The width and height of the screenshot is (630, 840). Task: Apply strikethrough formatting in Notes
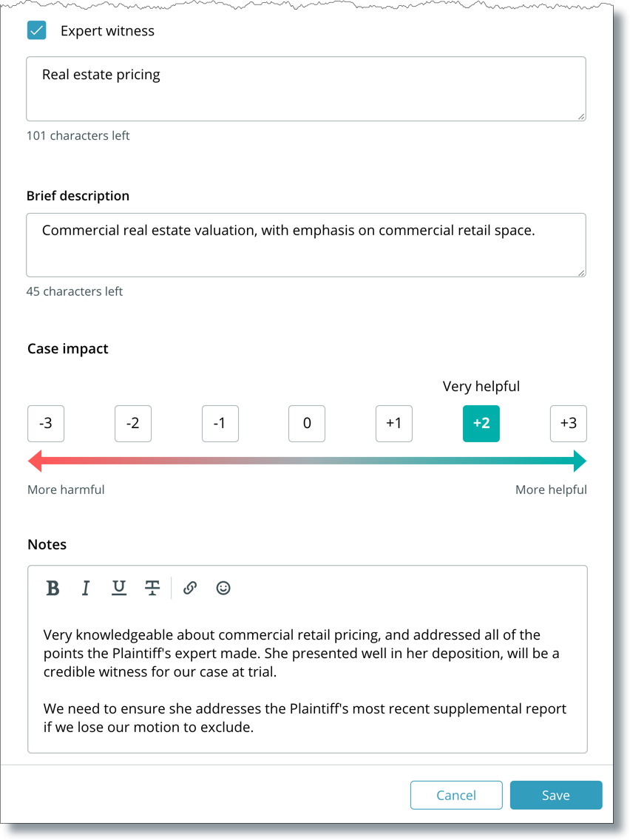152,588
